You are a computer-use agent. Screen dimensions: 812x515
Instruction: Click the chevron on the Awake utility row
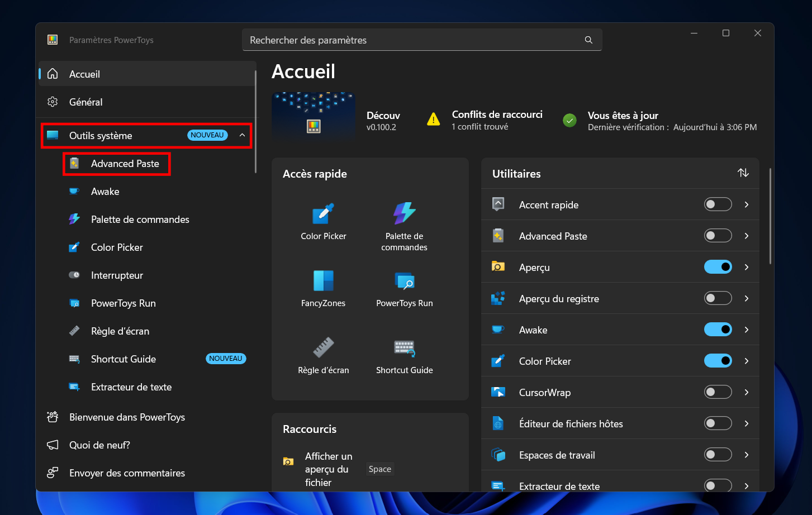click(747, 330)
